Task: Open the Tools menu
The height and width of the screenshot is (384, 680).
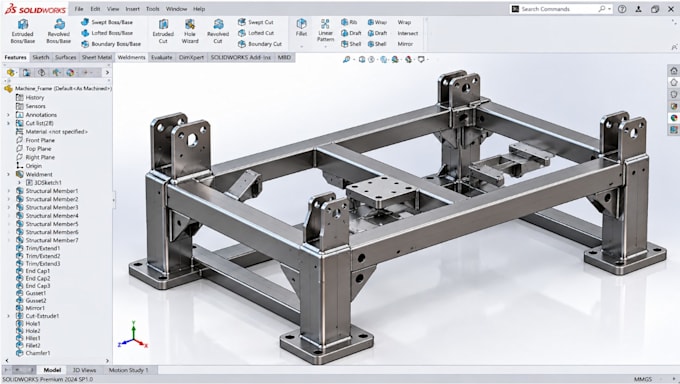Action: pyautogui.click(x=152, y=9)
